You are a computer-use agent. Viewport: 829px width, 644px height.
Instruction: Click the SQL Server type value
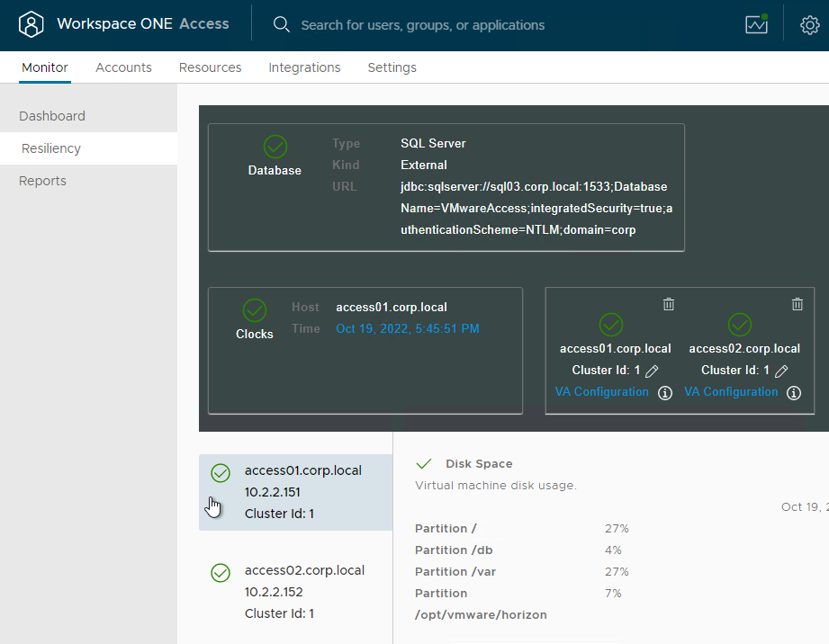pos(433,143)
